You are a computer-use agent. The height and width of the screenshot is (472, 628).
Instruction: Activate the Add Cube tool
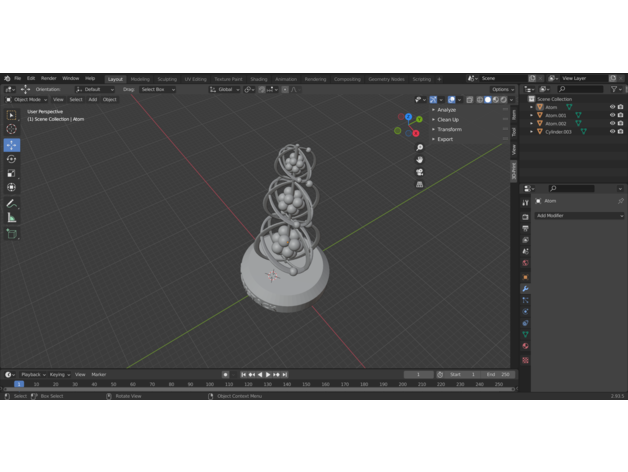(x=12, y=234)
